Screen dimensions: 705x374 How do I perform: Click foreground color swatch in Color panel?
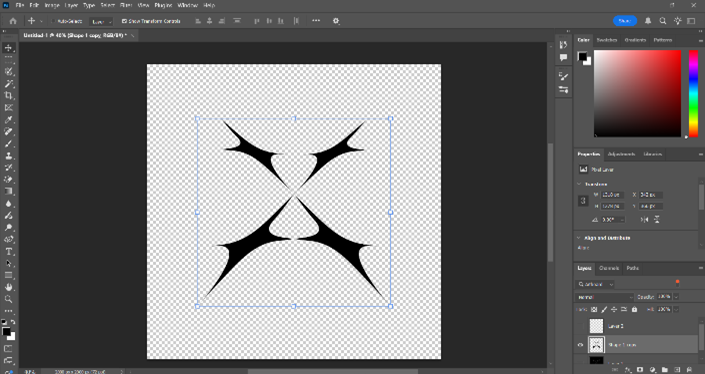pyautogui.click(x=582, y=56)
